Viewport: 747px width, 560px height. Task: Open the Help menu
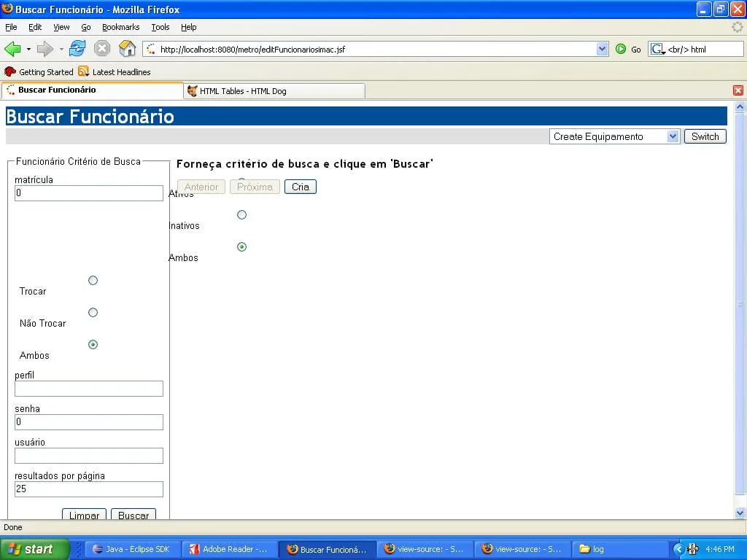[x=189, y=27]
